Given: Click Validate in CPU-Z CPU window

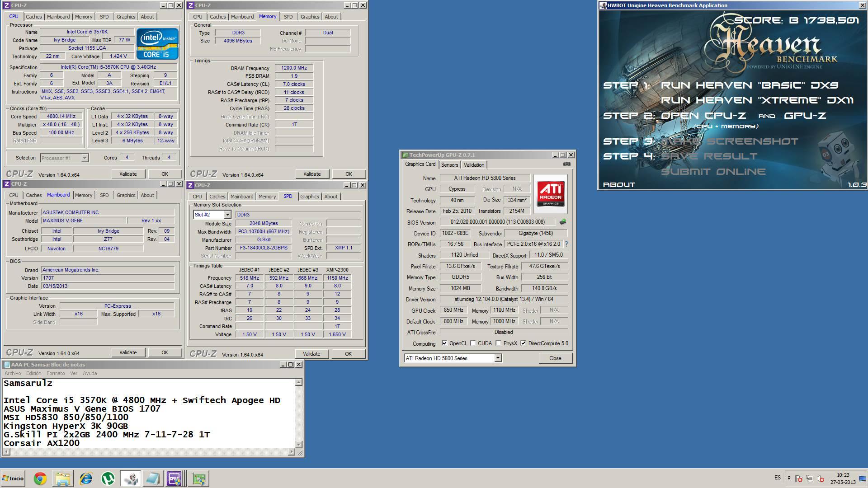Looking at the screenshot, I should [x=128, y=174].
